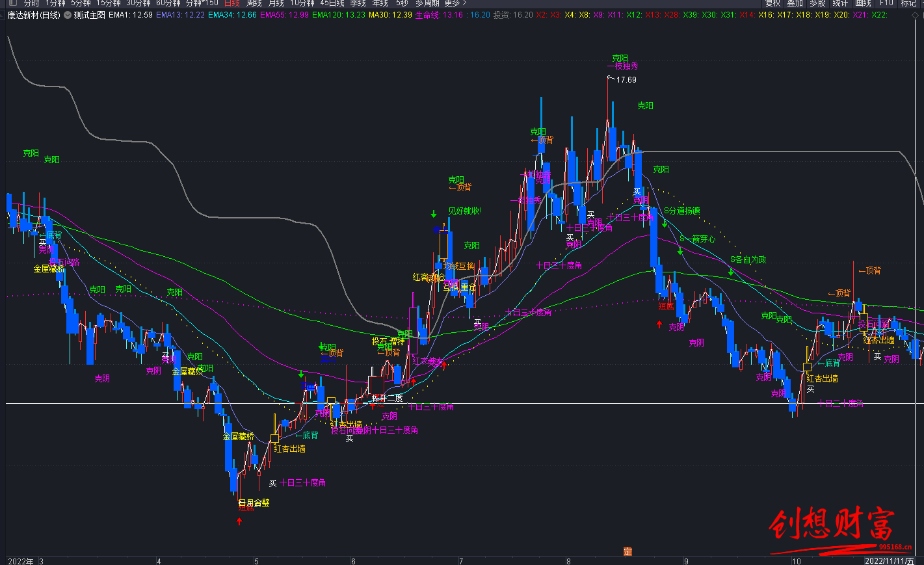Viewport: 924px width, 565px height.
Task: Select the 15分钟 period tab
Action: tap(109, 3)
